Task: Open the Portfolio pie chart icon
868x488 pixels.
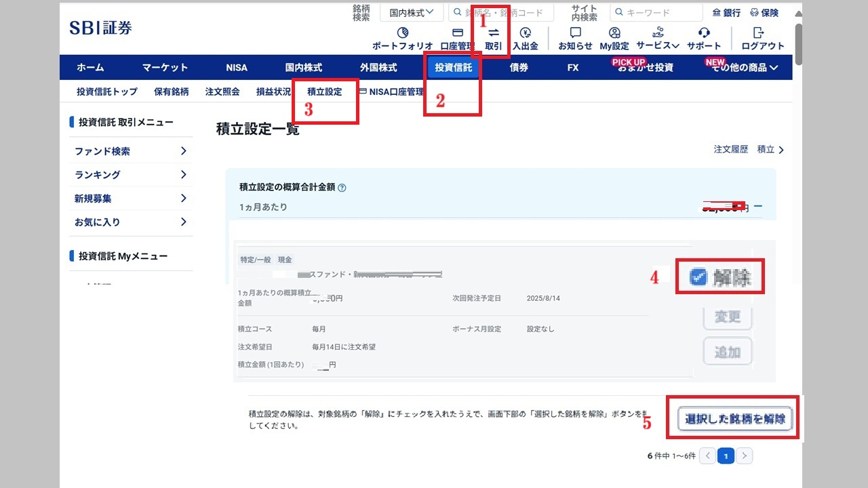Action: 402,33
